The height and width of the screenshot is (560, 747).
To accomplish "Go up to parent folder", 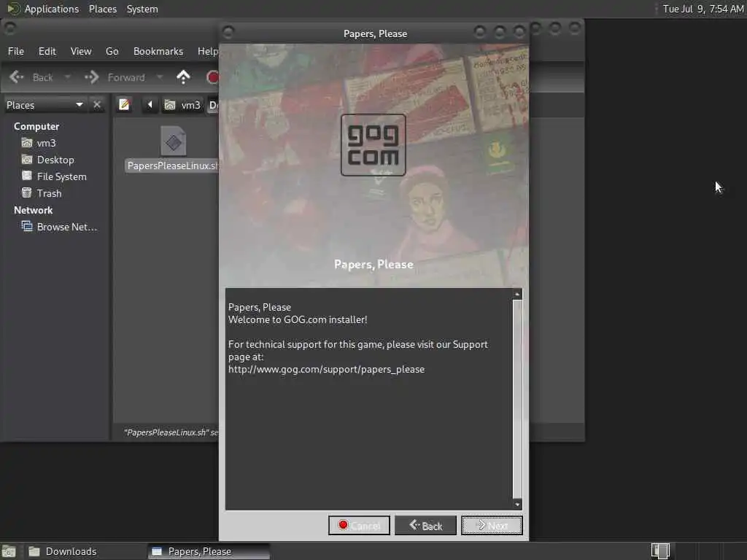I will [183, 77].
